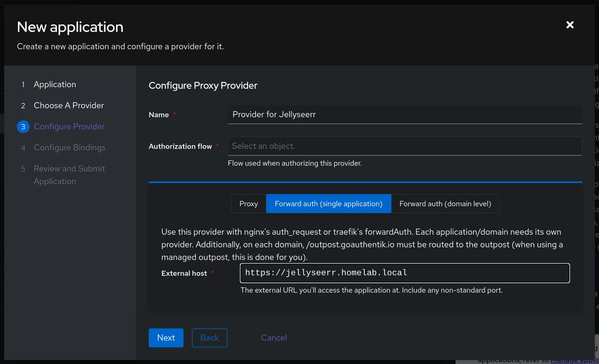Image resolution: width=599 pixels, height=364 pixels.
Task: Select Review and Submit Application step
Action: pyautogui.click(x=69, y=175)
